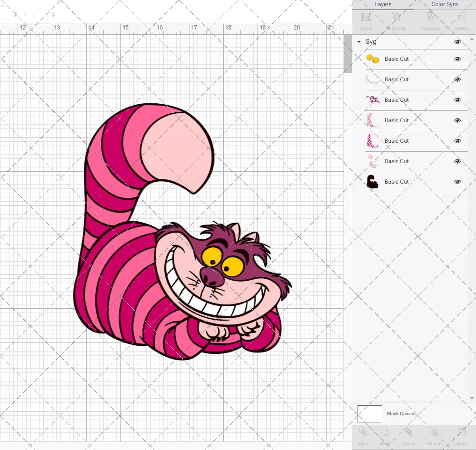Click the Layers panel scroll-up arrow
476x450 pixels.
(471, 39)
